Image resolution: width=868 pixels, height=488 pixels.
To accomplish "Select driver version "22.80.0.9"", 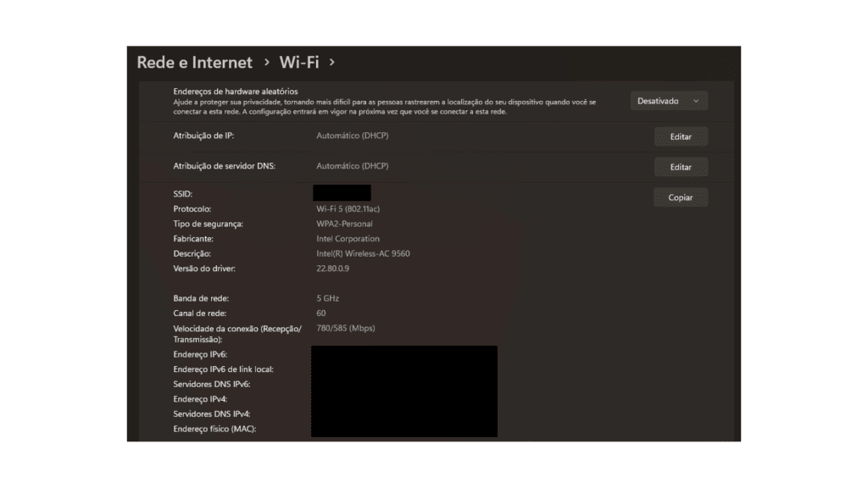I will coord(334,269).
